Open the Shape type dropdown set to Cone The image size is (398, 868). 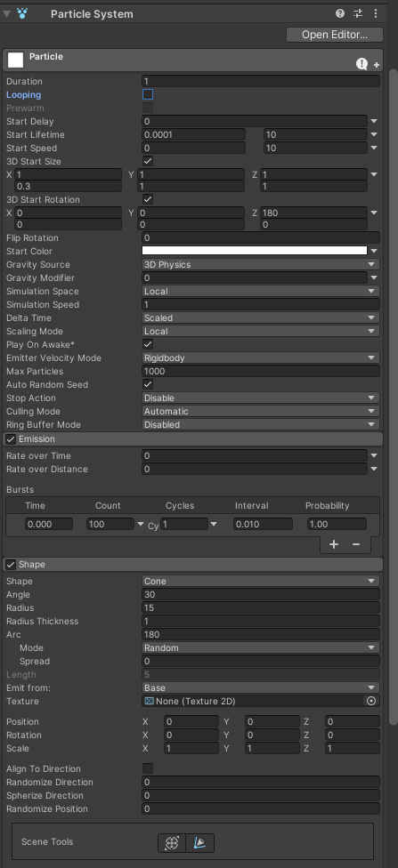point(261,582)
